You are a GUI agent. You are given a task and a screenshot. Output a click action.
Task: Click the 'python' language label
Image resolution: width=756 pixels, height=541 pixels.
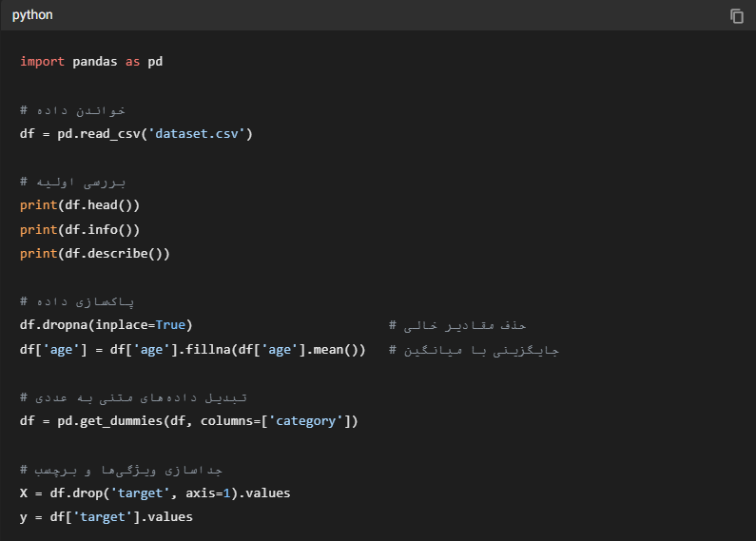pyautogui.click(x=32, y=15)
